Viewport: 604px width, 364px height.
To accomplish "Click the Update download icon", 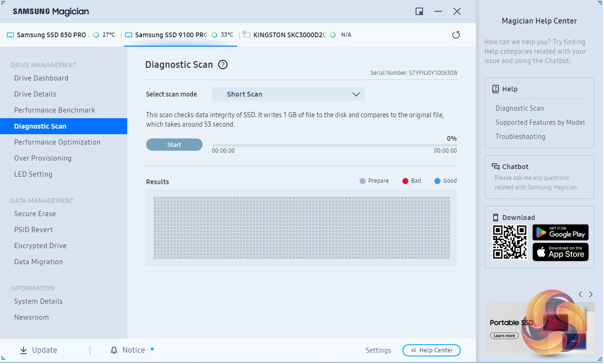I will click(24, 350).
